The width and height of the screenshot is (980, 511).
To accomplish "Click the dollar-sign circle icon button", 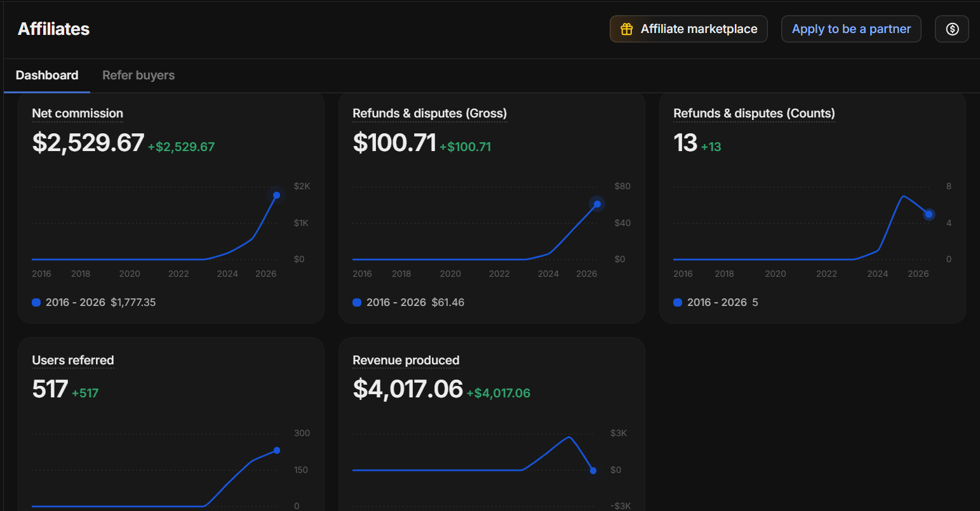I will [951, 29].
